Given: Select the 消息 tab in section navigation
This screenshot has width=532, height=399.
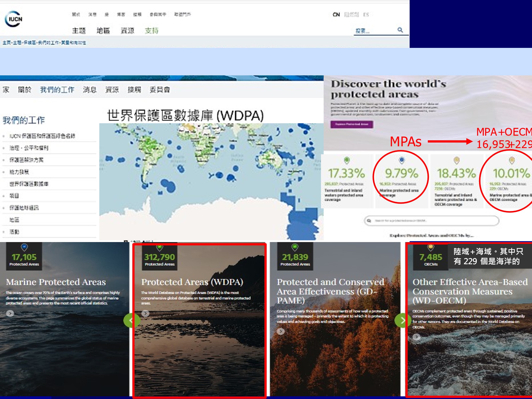Looking at the screenshot, I should tap(90, 90).
